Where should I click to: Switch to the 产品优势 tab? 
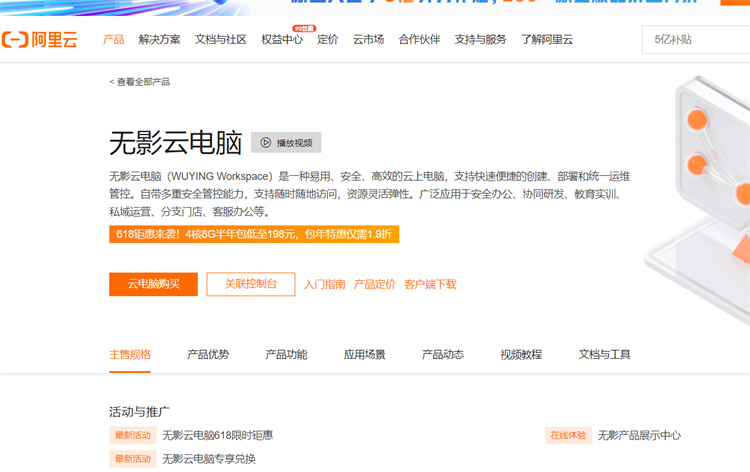click(x=208, y=355)
